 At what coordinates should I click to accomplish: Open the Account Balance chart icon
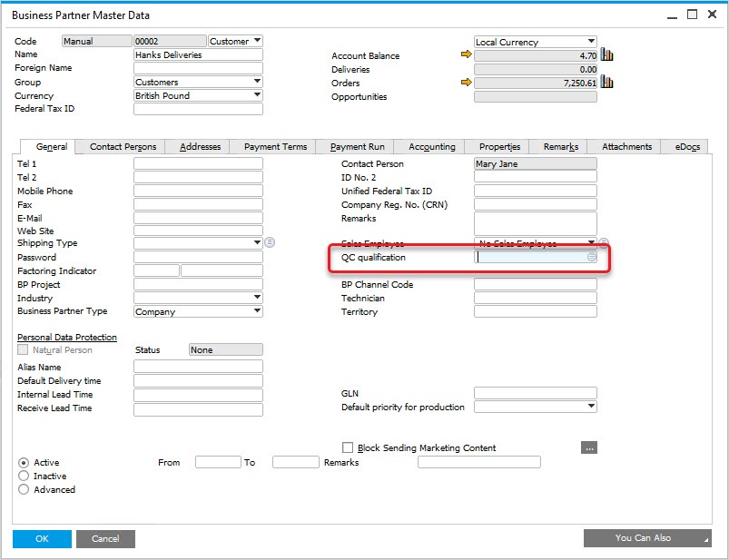pyautogui.click(x=607, y=55)
